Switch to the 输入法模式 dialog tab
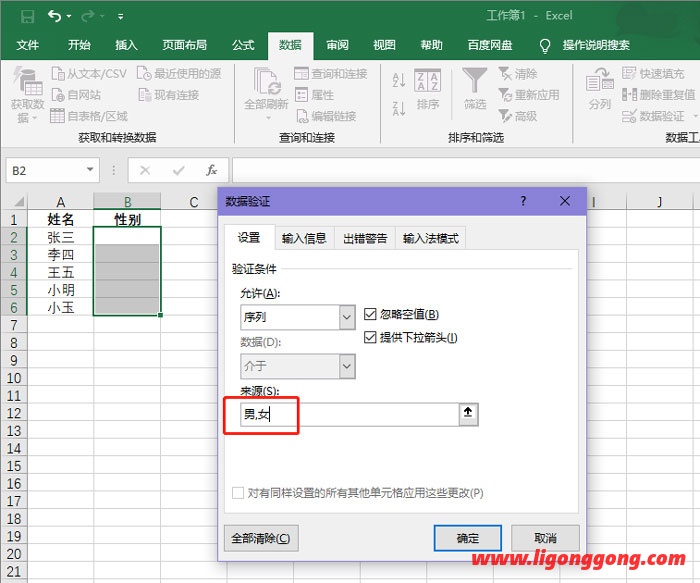This screenshot has width=700, height=583. pyautogui.click(x=431, y=238)
